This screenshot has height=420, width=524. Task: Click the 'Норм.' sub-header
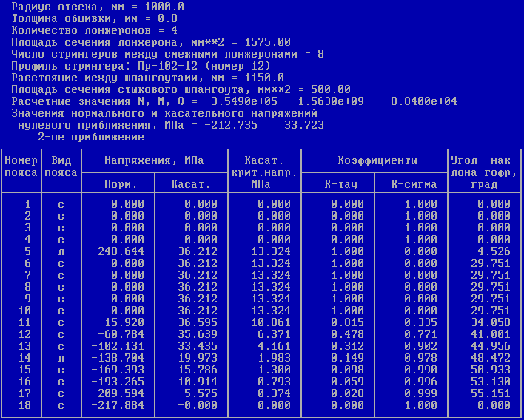pos(121,184)
